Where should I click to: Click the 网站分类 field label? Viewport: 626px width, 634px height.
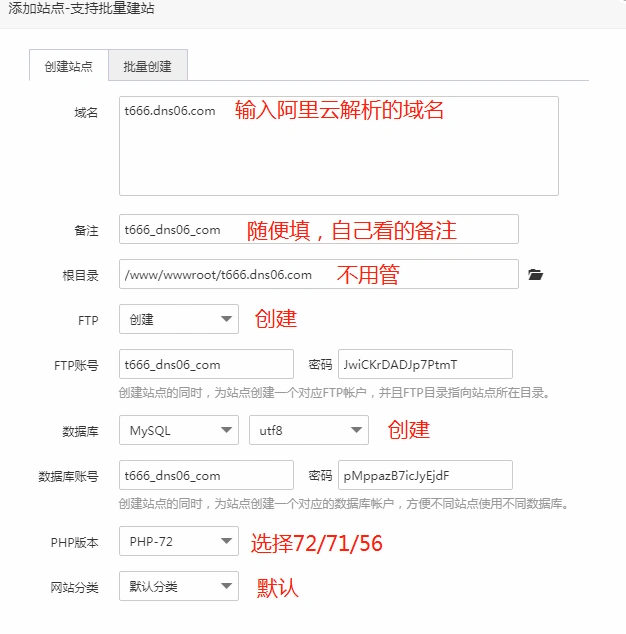pyautogui.click(x=74, y=587)
